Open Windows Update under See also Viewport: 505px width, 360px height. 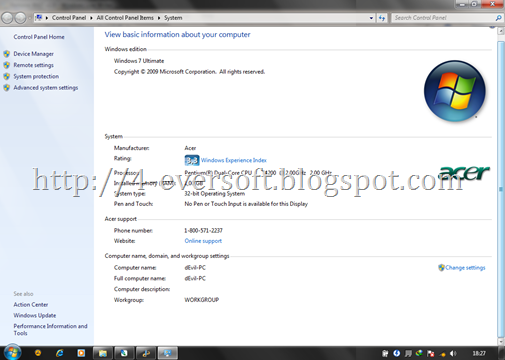(35, 315)
